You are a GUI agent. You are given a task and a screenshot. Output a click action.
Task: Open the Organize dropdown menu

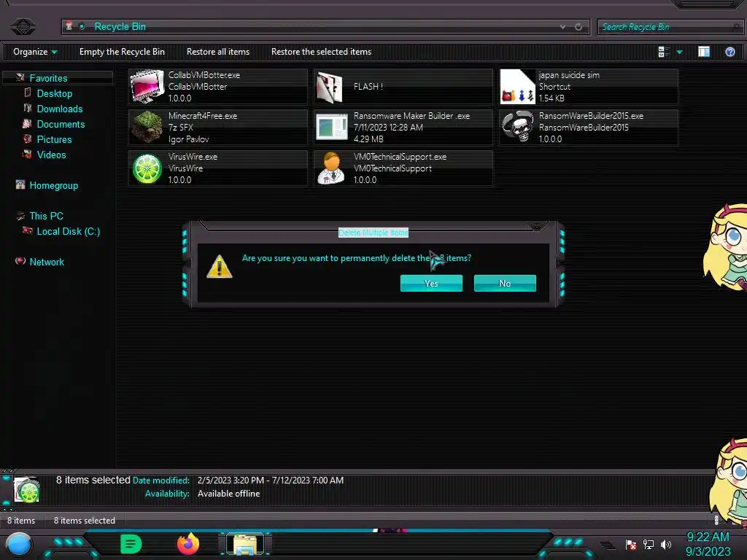35,52
